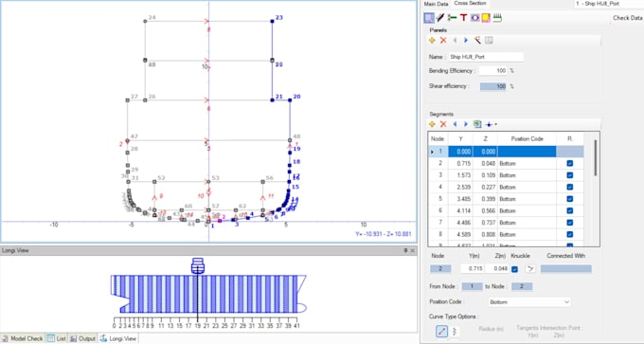Delete segment using red X in Segments
The height and width of the screenshot is (344, 644).
pyautogui.click(x=443, y=124)
